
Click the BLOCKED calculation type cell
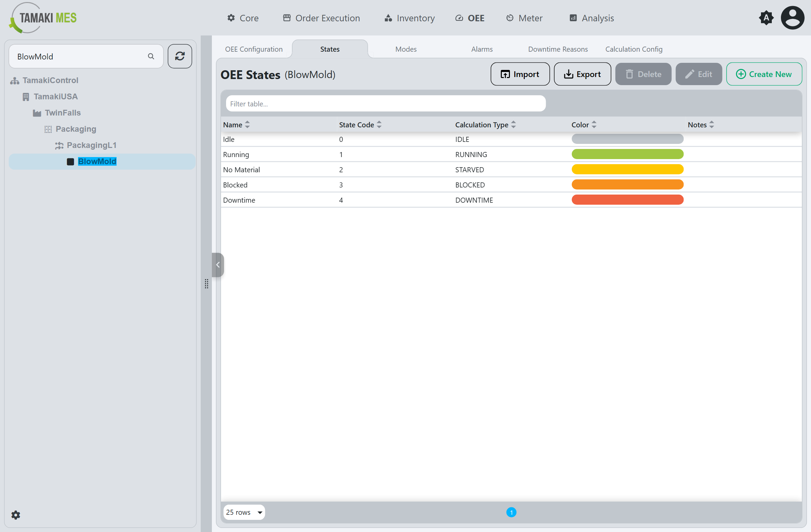click(x=470, y=185)
